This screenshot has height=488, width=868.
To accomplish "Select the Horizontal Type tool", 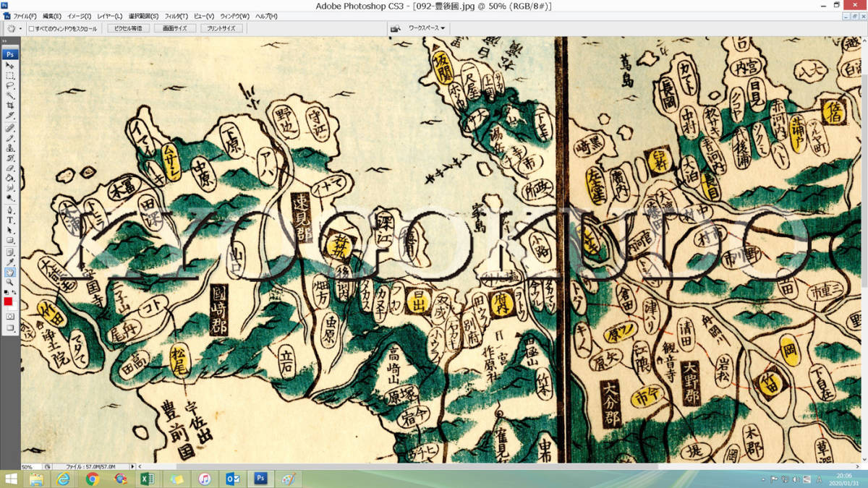I will pos(10,220).
